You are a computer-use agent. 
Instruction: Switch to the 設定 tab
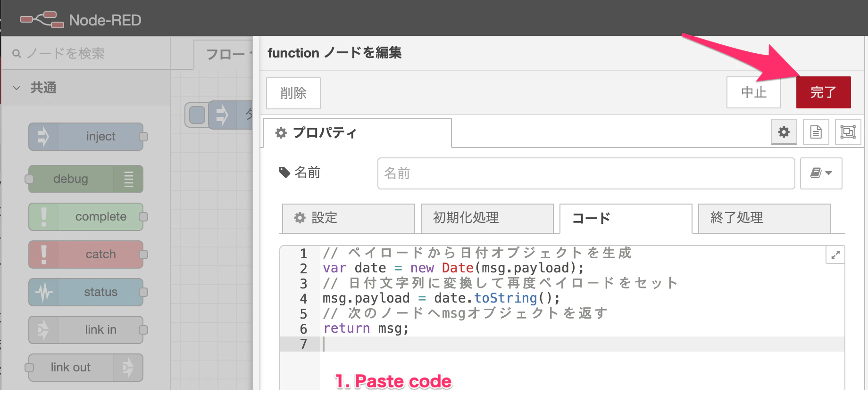click(348, 218)
